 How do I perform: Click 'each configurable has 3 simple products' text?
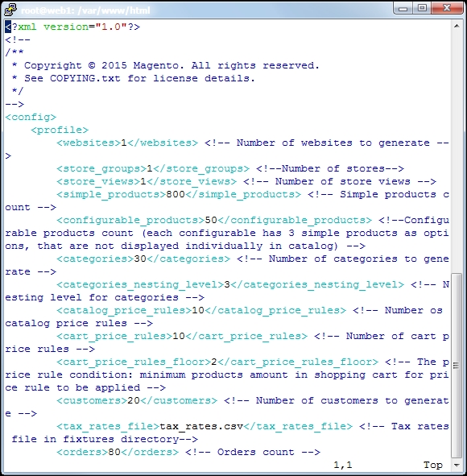click(272, 233)
